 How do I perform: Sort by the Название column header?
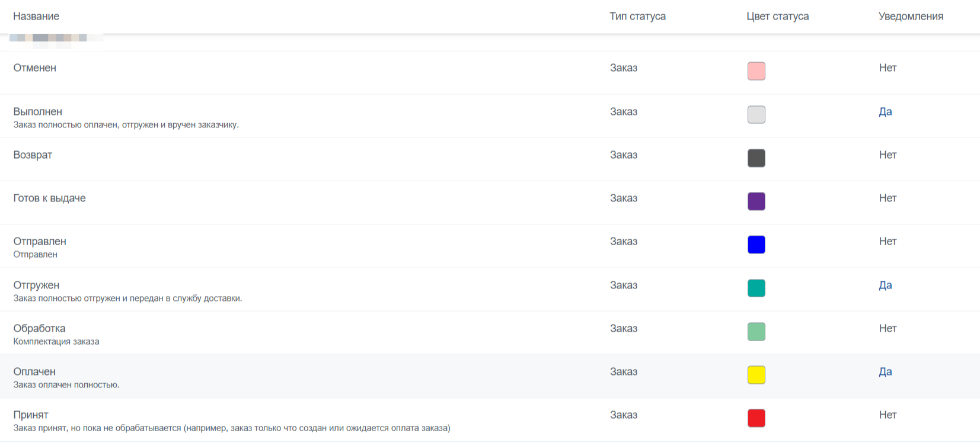pos(36,16)
